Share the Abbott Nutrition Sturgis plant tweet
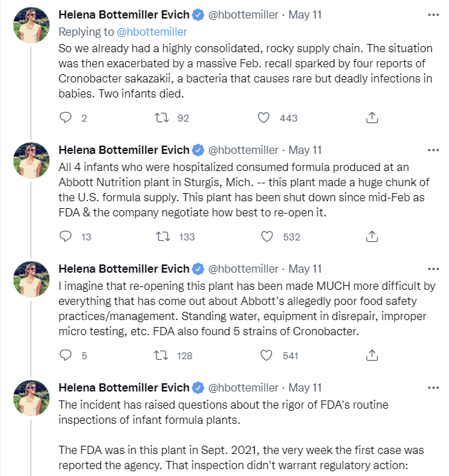This screenshot has width=449, height=476. 371,236
